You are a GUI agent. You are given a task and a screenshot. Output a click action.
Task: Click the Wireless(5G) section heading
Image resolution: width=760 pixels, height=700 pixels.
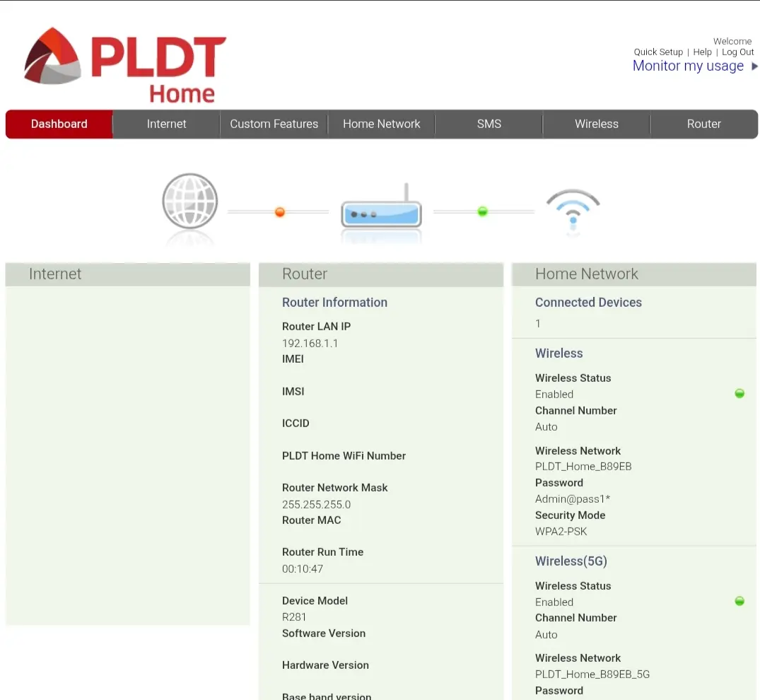point(571,561)
